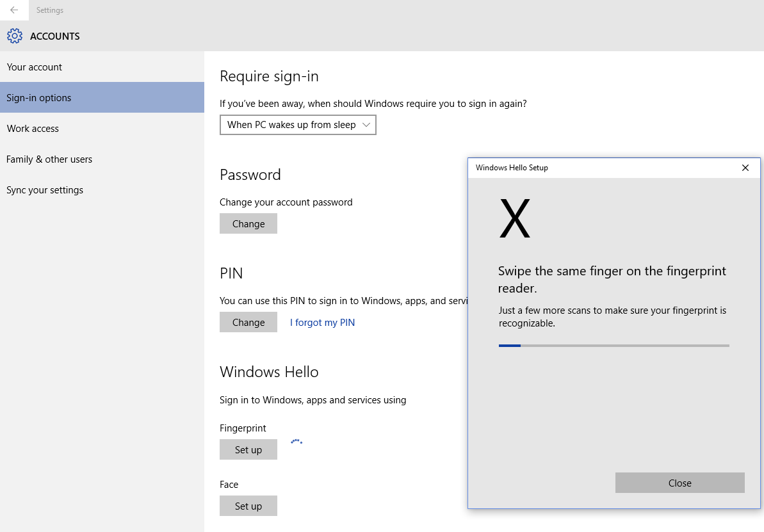
Task: Click the 'Require sign-in' heading
Action: (x=269, y=76)
